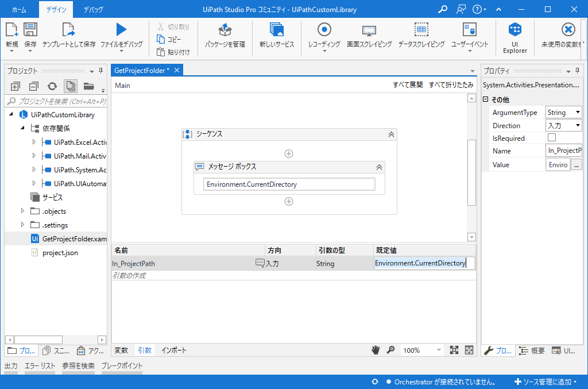Expand UiPath.Excel.Activities dependency
The image size is (588, 389).
pos(34,142)
